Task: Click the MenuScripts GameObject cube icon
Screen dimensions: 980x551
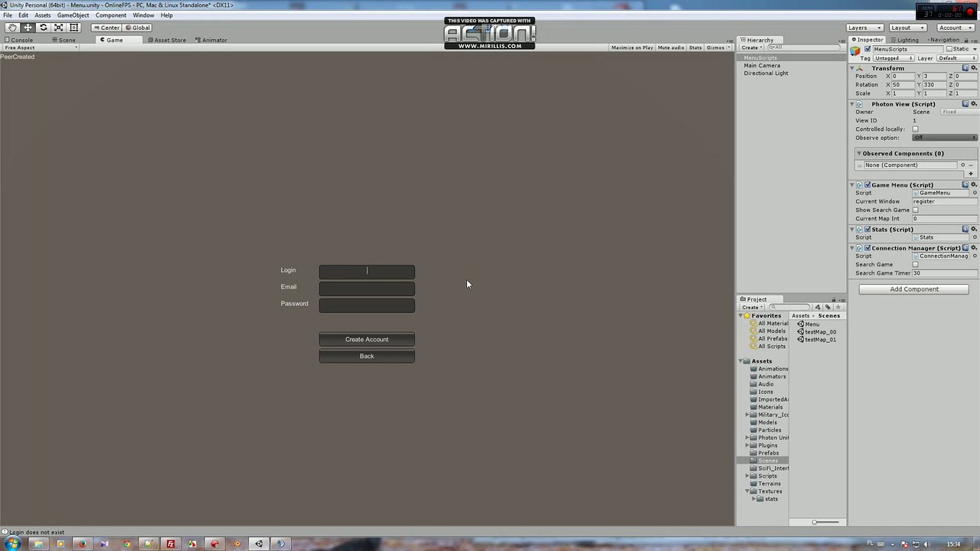Action: [x=856, y=51]
